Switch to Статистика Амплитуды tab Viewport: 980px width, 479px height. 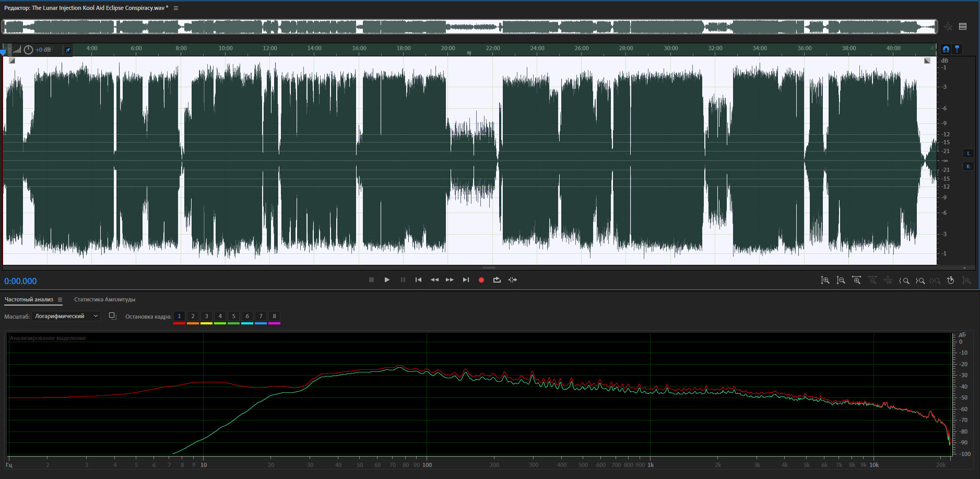click(104, 299)
